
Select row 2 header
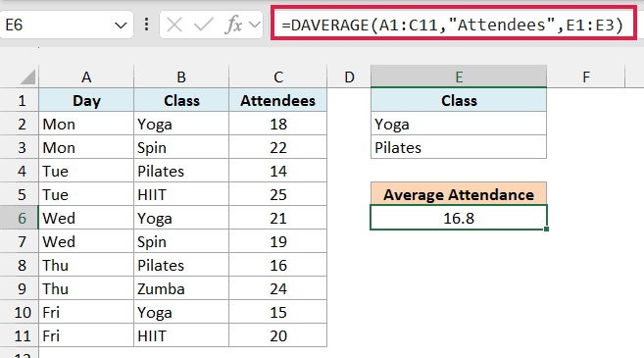[20, 125]
